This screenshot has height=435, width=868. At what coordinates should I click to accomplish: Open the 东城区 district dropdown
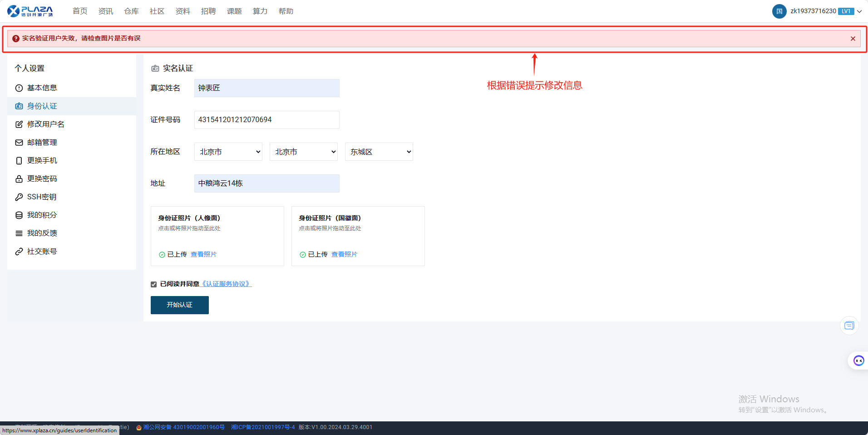(x=379, y=152)
